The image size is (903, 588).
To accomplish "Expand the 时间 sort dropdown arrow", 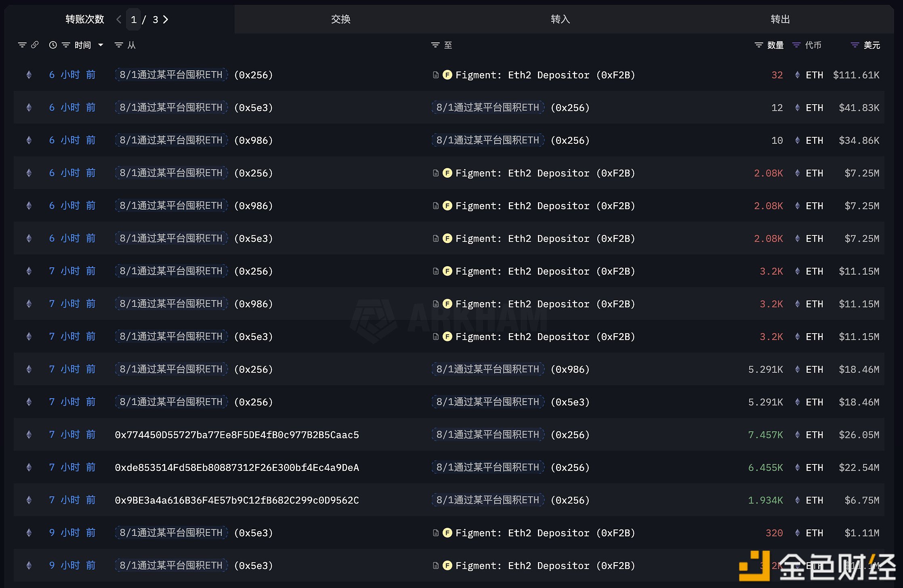I will 101,45.
